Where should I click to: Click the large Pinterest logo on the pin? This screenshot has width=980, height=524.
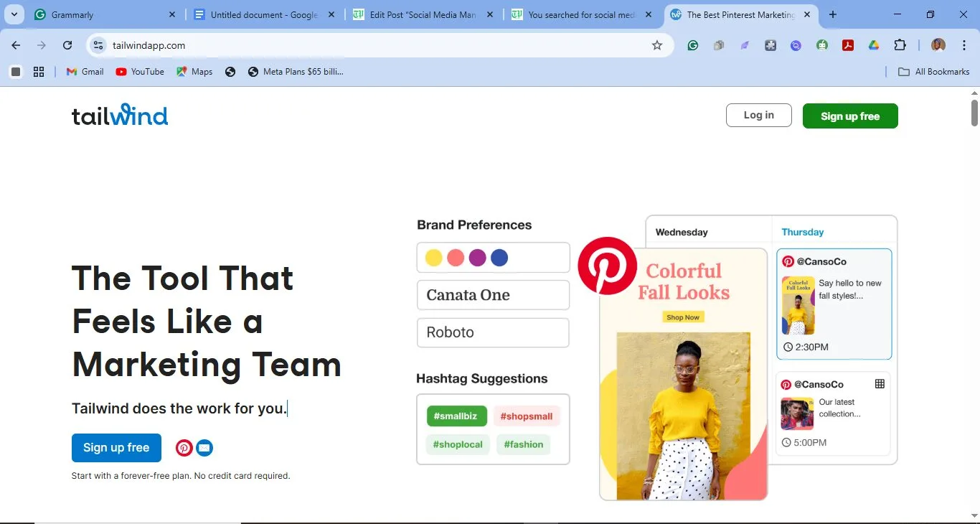pyautogui.click(x=607, y=266)
